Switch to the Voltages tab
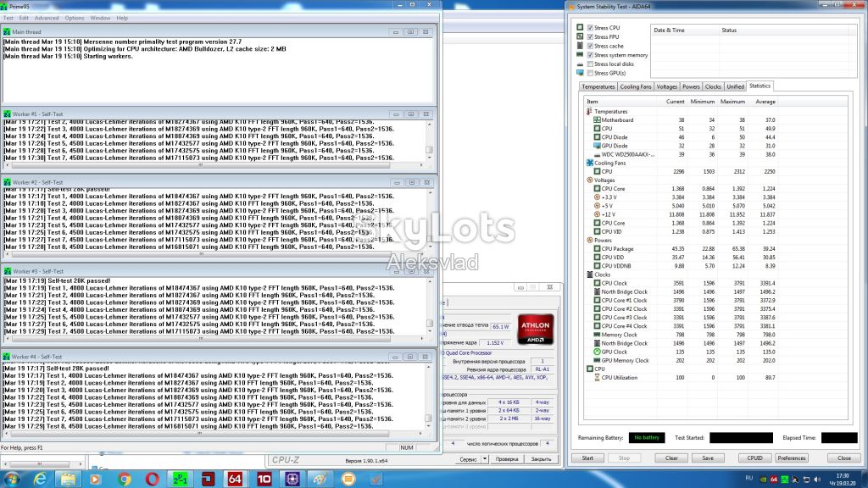The height and width of the screenshot is (488, 868). (666, 87)
